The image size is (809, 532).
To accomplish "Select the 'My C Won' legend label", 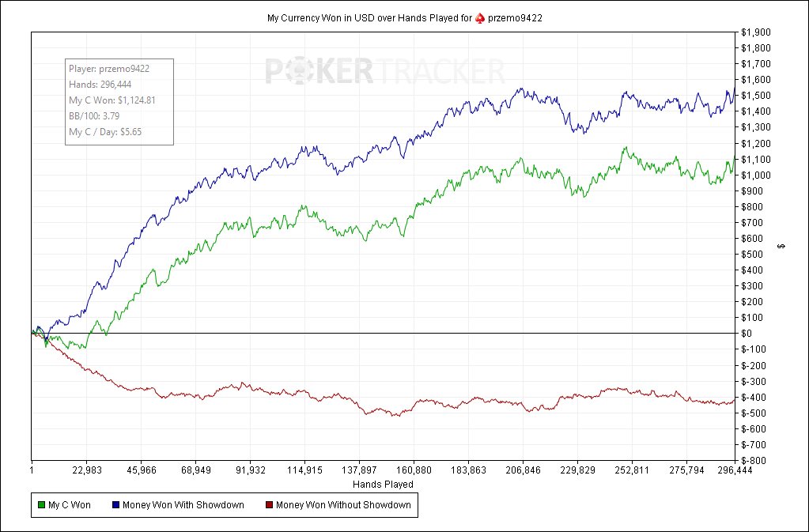I will tap(69, 505).
